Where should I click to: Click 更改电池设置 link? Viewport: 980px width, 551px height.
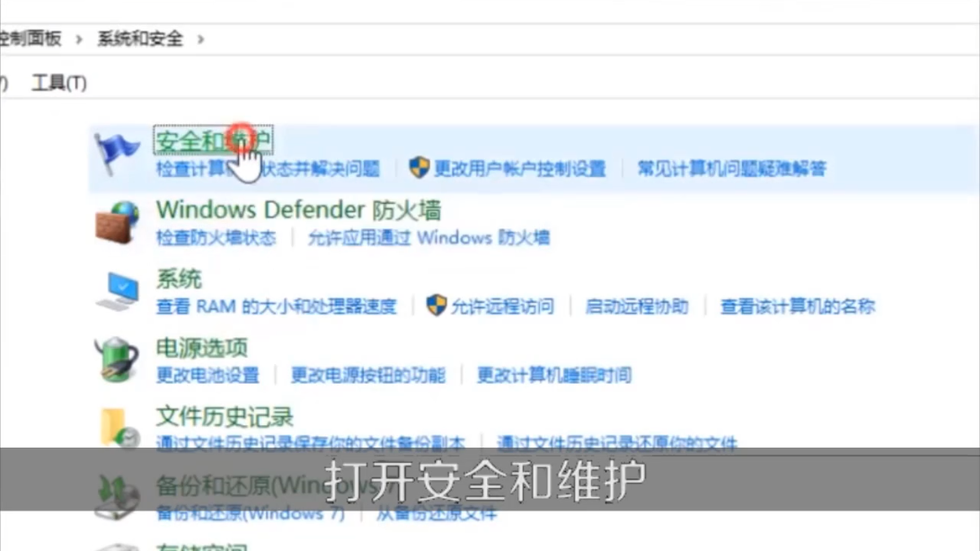point(207,375)
